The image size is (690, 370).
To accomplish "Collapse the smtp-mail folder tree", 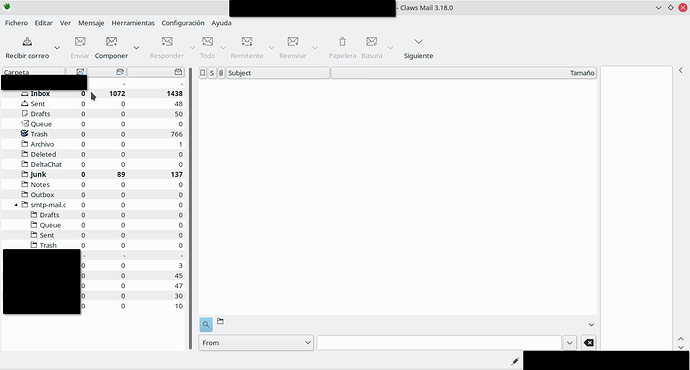I will [x=16, y=205].
